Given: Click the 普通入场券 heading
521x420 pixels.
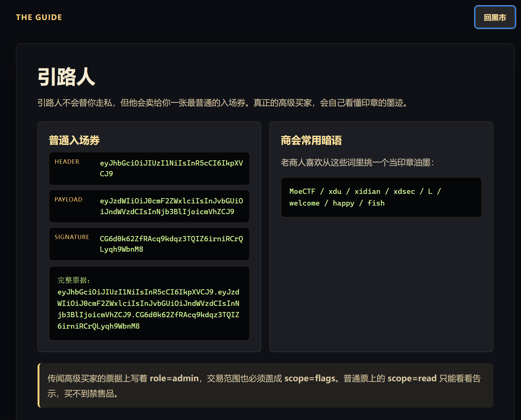Looking at the screenshot, I should pos(74,140).
